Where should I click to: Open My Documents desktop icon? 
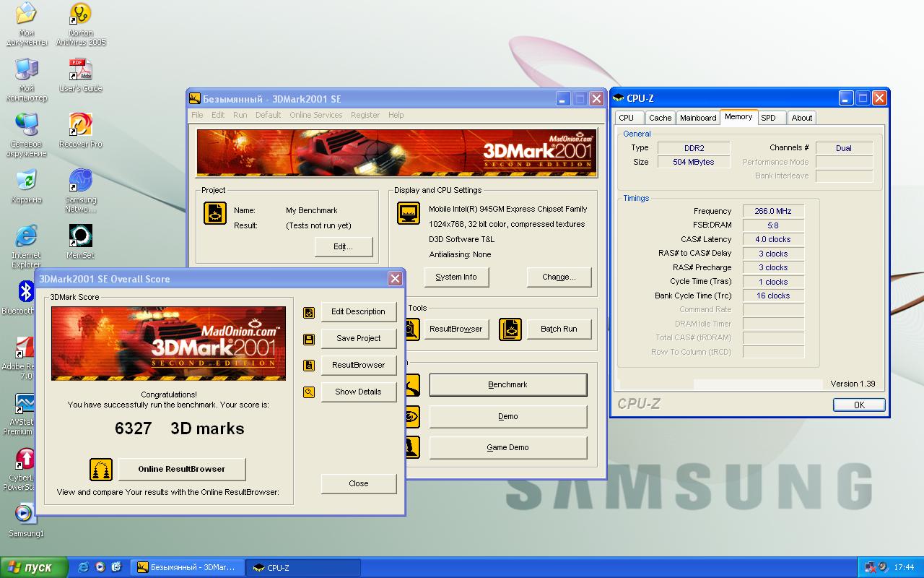tap(27, 24)
